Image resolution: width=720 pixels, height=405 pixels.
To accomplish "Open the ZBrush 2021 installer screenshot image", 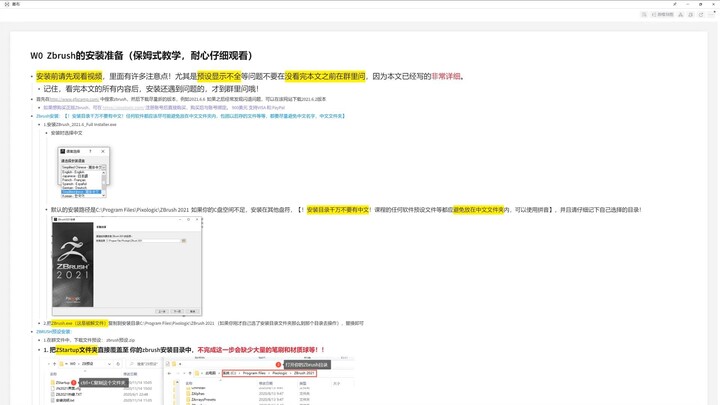I will (127, 266).
